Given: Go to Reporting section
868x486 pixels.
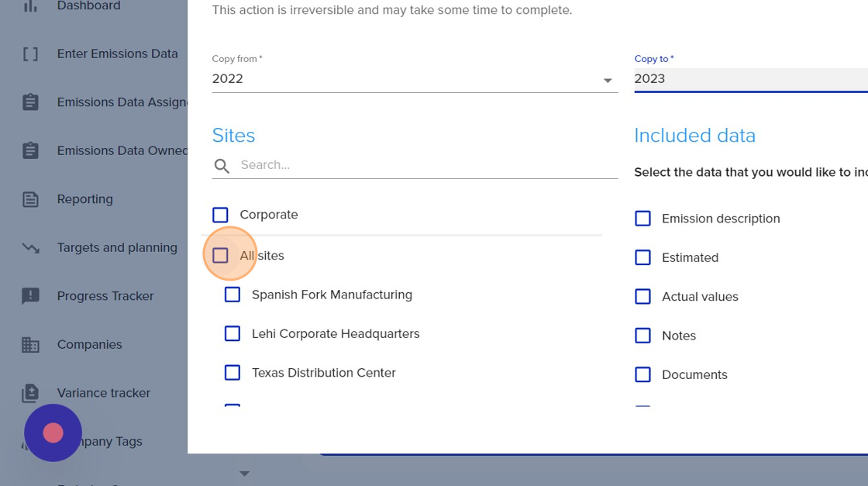Looking at the screenshot, I should [x=84, y=199].
